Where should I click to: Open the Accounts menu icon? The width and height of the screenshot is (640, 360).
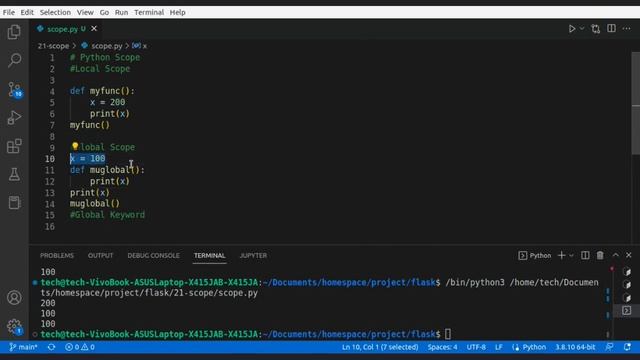pos(14,298)
